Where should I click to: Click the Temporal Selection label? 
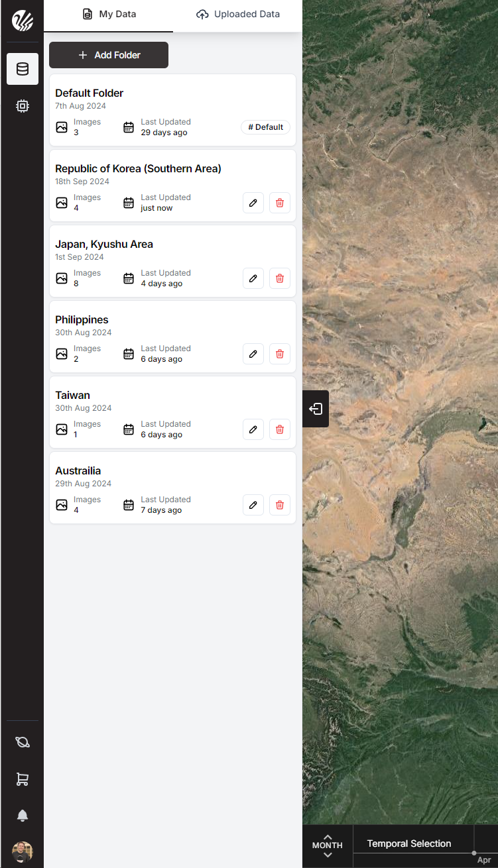[409, 843]
